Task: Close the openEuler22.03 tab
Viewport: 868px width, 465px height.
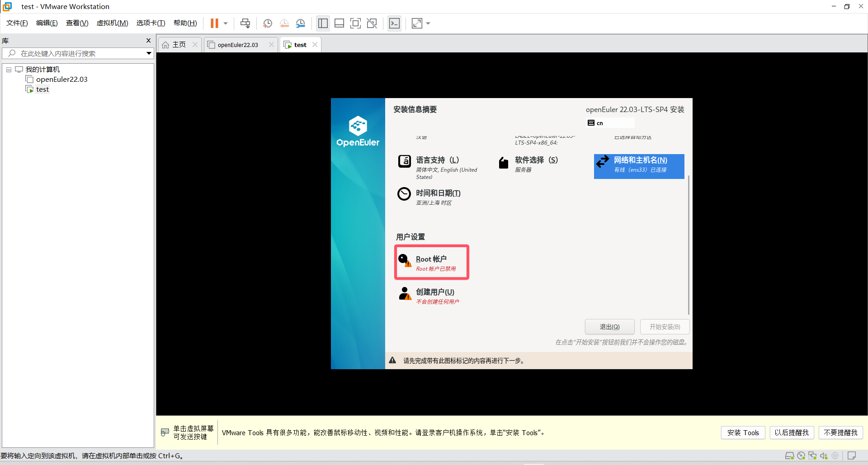Action: pos(271,45)
